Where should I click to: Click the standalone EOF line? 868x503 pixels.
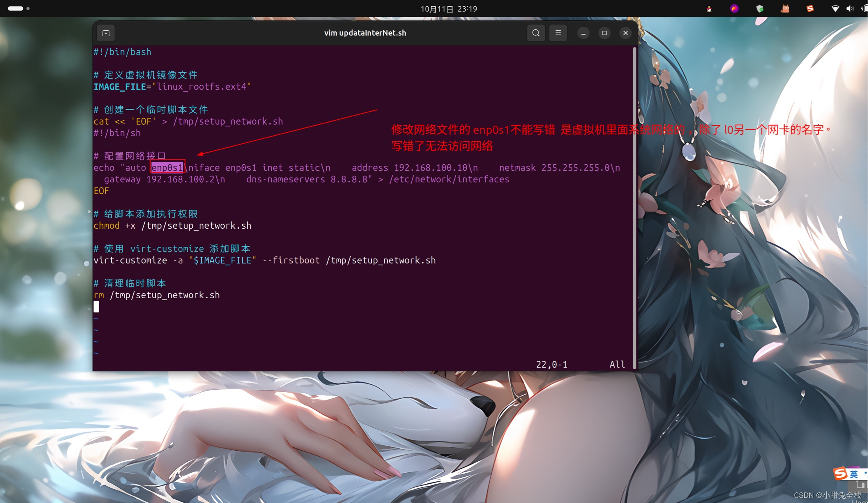pyautogui.click(x=101, y=191)
